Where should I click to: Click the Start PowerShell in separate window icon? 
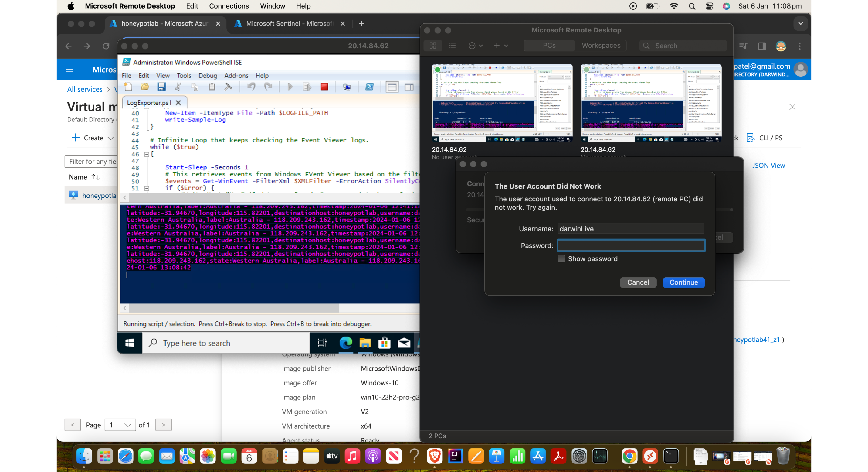coord(370,87)
